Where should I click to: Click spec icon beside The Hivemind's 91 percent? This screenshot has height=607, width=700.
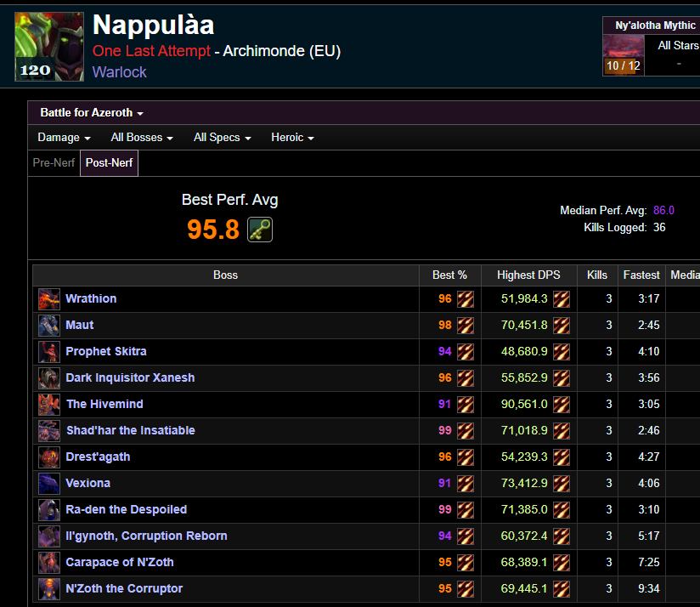[466, 404]
